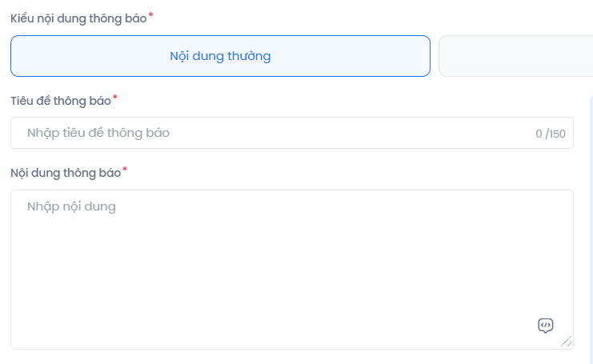Click empty middle area of content textarea
Viewport: 593px width, 364px height.
[x=292, y=270]
